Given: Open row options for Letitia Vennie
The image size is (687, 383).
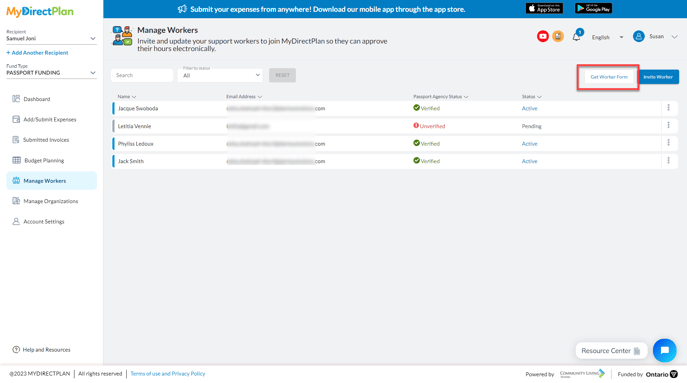Looking at the screenshot, I should 669,125.
